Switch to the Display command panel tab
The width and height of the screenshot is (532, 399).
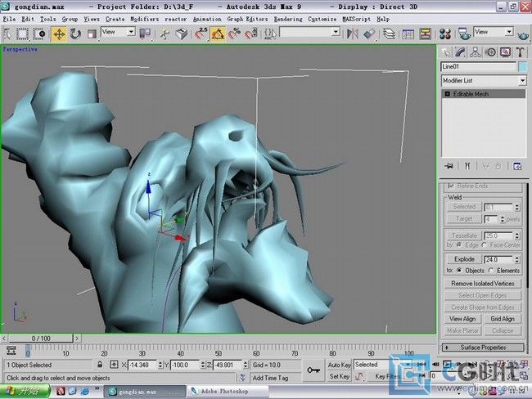pos(505,52)
